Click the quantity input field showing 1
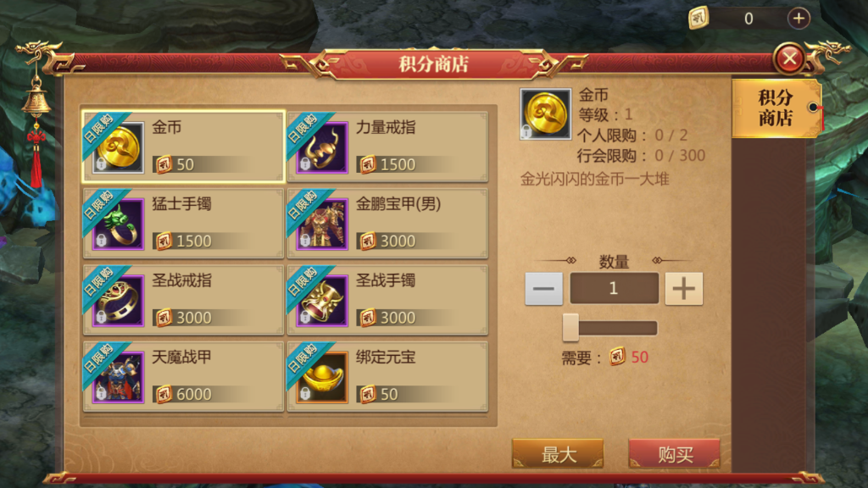 tap(614, 288)
